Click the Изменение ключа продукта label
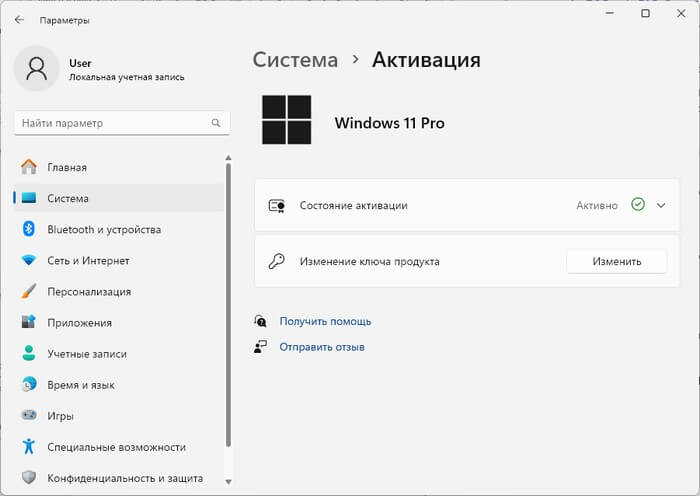This screenshot has height=496, width=700. coord(369,261)
